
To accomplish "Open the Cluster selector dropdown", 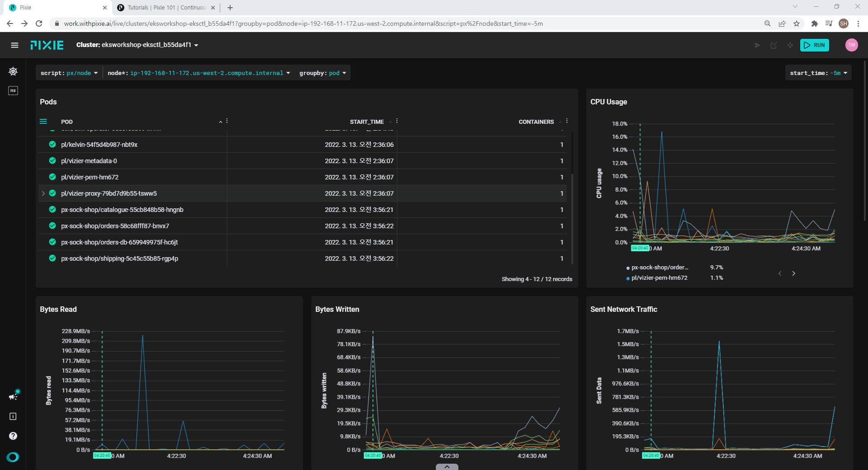I will 137,45.
